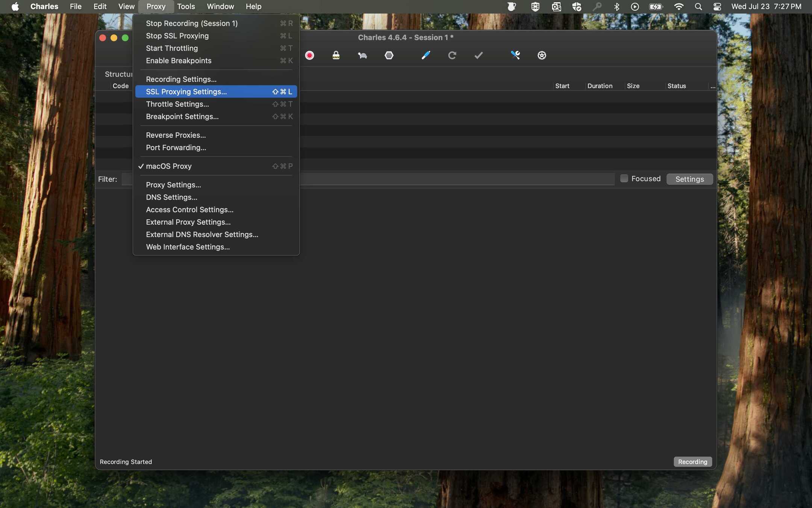Open Recording Settings...
Viewport: 812px width, 508px height.
(x=216, y=79)
